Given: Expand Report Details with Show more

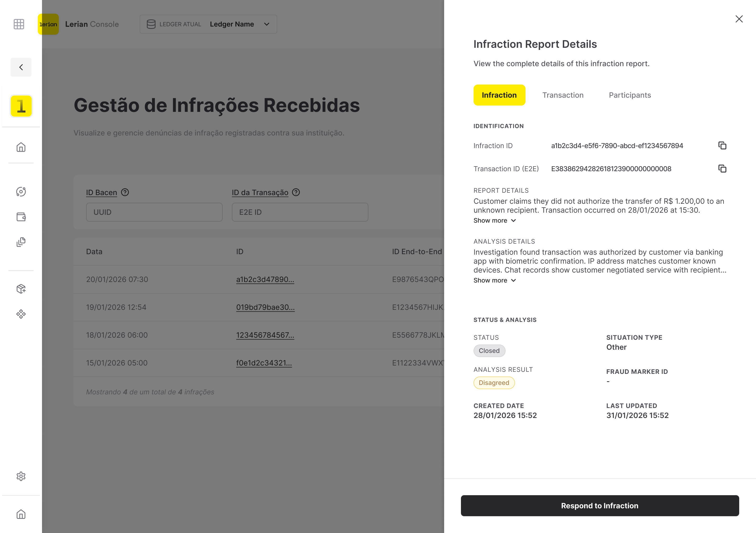Looking at the screenshot, I should pyautogui.click(x=495, y=221).
